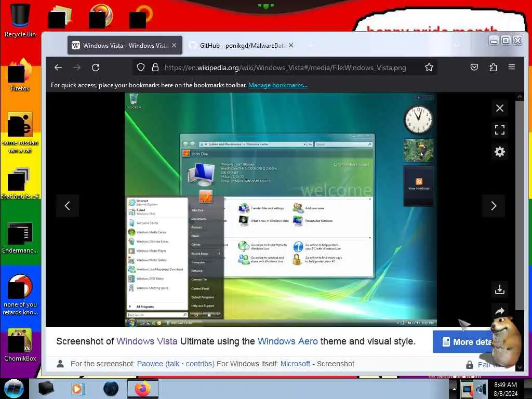Click the Firefox taskbar button
The image size is (532, 399).
coord(143,389)
